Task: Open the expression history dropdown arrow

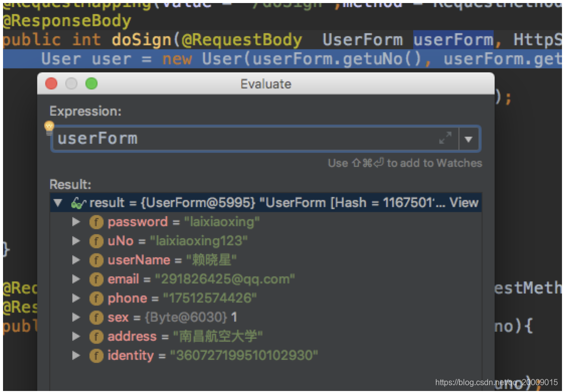Action: [468, 139]
